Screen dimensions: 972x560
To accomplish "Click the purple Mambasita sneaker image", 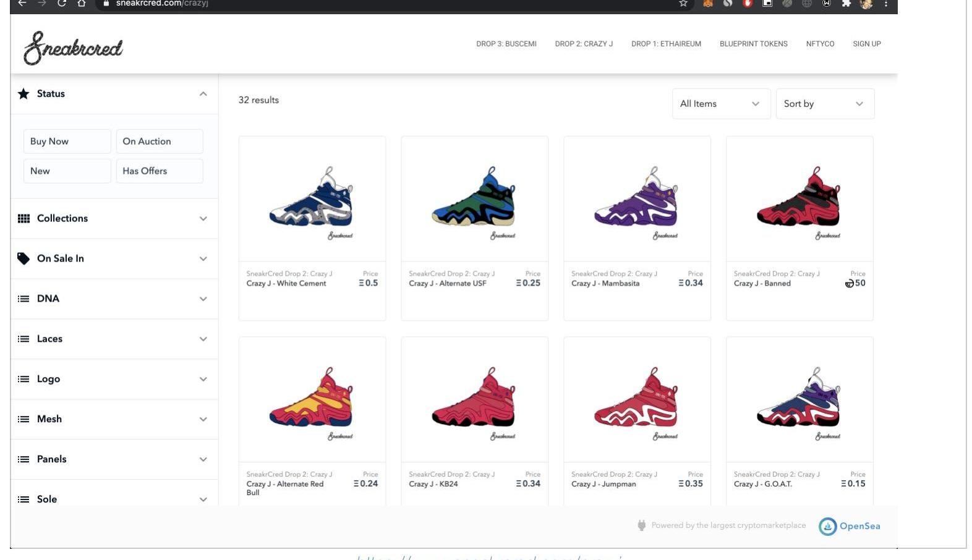I will [x=637, y=199].
